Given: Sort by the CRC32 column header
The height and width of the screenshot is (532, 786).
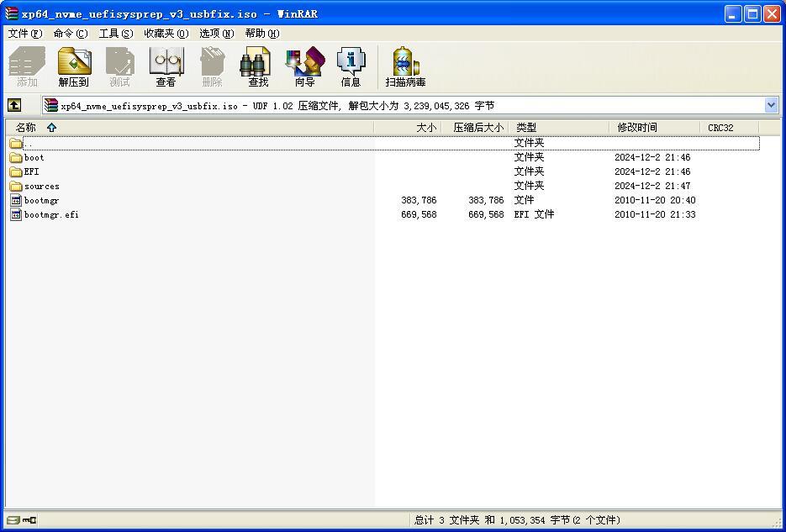Looking at the screenshot, I should click(x=730, y=128).
